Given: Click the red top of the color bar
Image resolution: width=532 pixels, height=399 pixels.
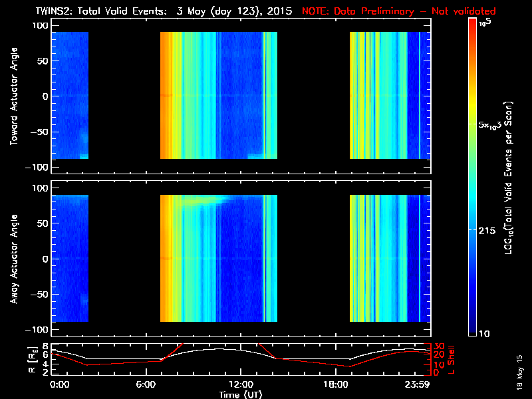Looking at the screenshot, I should pos(472,23).
